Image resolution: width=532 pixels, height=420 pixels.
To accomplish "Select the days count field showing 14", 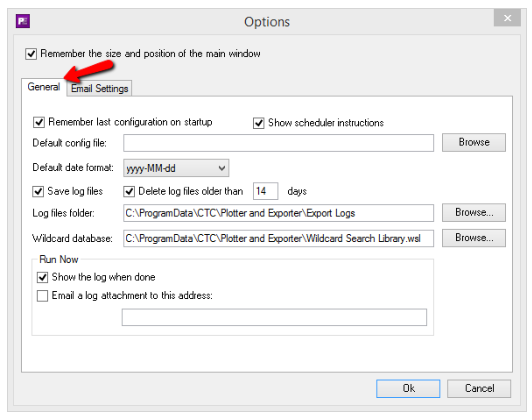I will tap(266, 191).
